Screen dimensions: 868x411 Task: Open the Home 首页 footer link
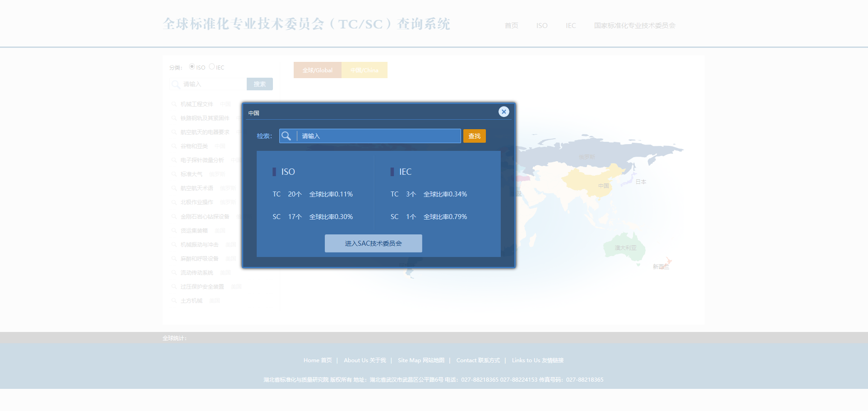[x=318, y=360]
